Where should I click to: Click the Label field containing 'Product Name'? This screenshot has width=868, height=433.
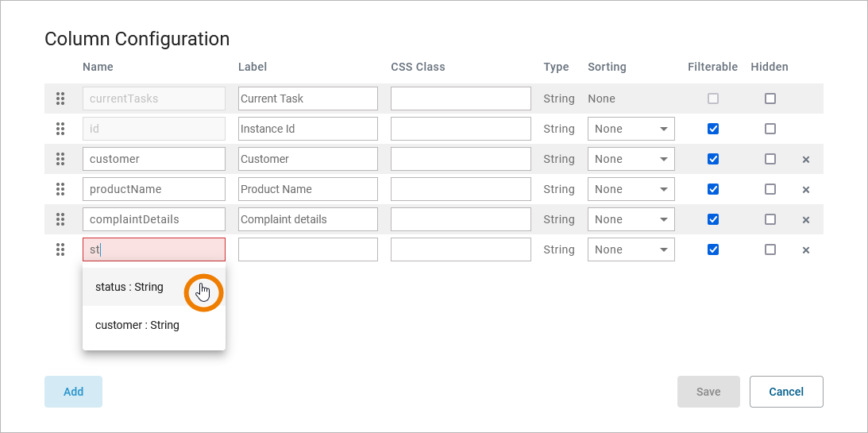pyautogui.click(x=307, y=189)
